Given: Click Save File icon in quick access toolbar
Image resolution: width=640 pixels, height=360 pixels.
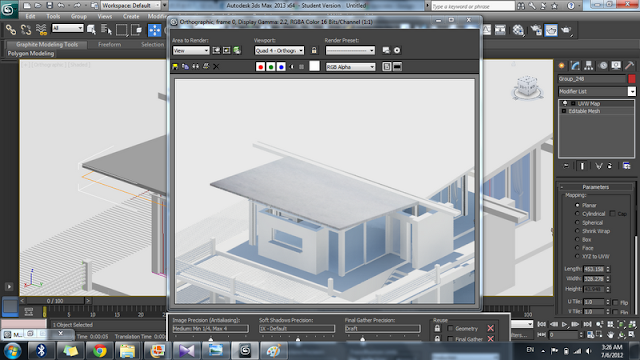Looking at the screenshot, I should pyautogui.click(x=49, y=5).
